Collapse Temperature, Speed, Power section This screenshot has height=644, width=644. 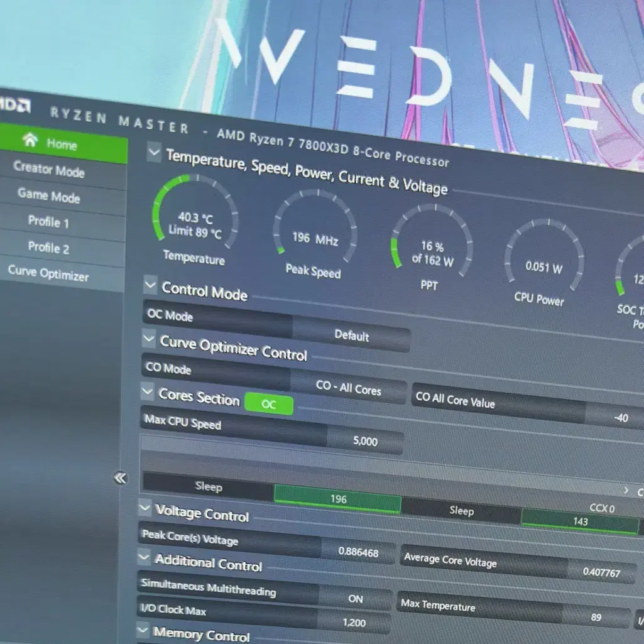[x=154, y=153]
